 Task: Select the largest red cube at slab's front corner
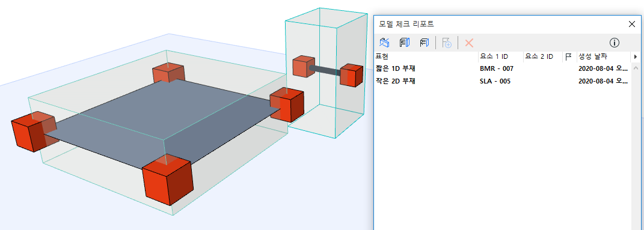[168, 180]
